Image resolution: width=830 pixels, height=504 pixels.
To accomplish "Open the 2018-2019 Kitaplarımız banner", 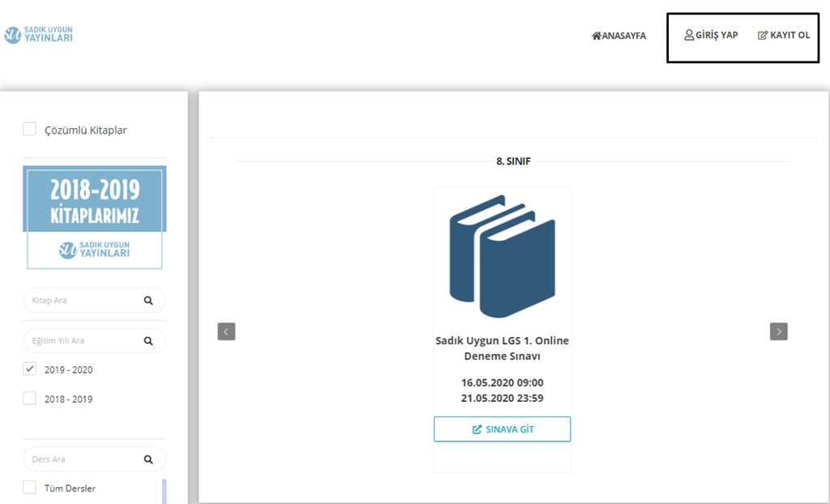I will (x=94, y=217).
